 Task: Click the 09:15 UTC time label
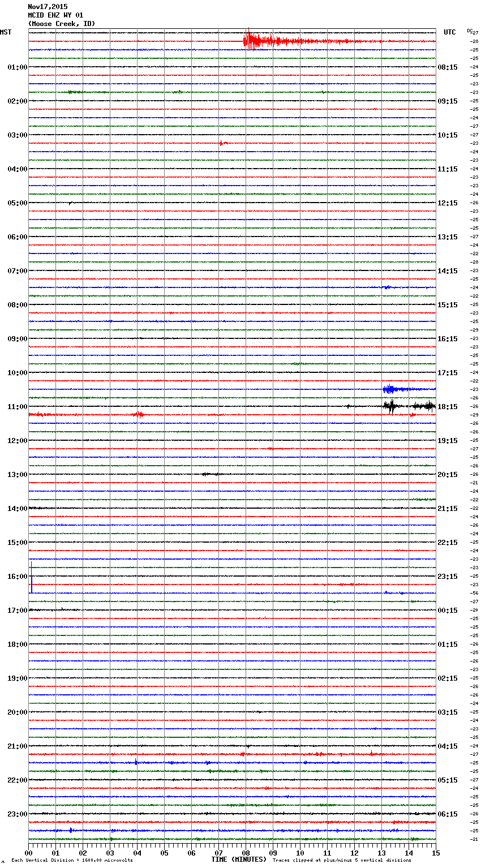448,101
